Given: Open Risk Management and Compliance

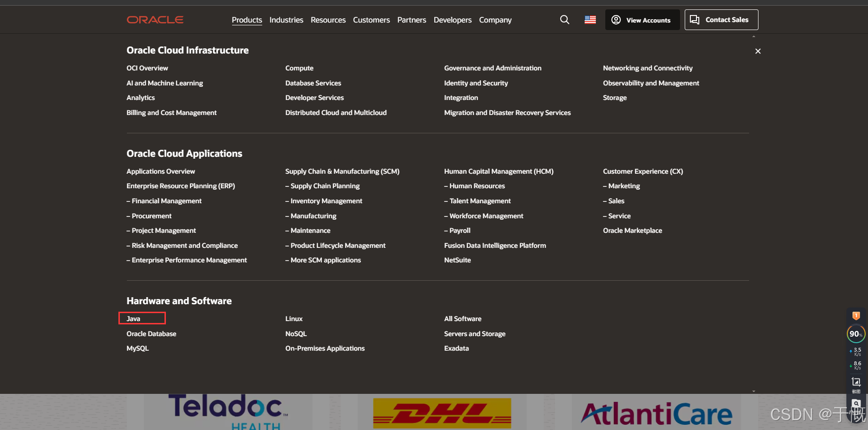Looking at the screenshot, I should tap(182, 246).
